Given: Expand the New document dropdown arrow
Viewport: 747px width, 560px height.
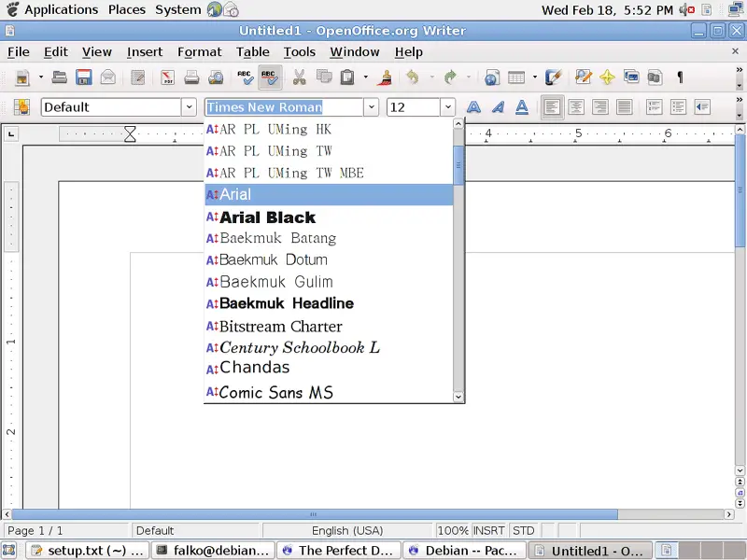Looking at the screenshot, I should (x=41, y=77).
